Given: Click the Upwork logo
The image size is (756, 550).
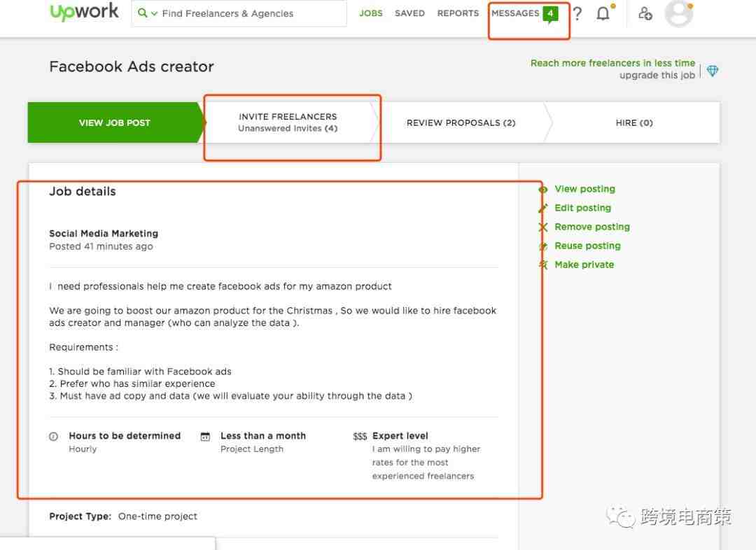Looking at the screenshot, I should point(84,12).
